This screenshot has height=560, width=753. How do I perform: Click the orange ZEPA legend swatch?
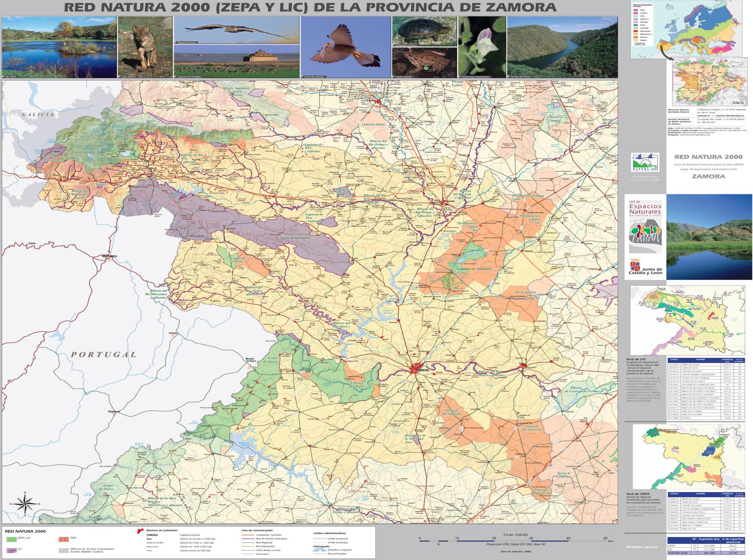click(x=64, y=538)
